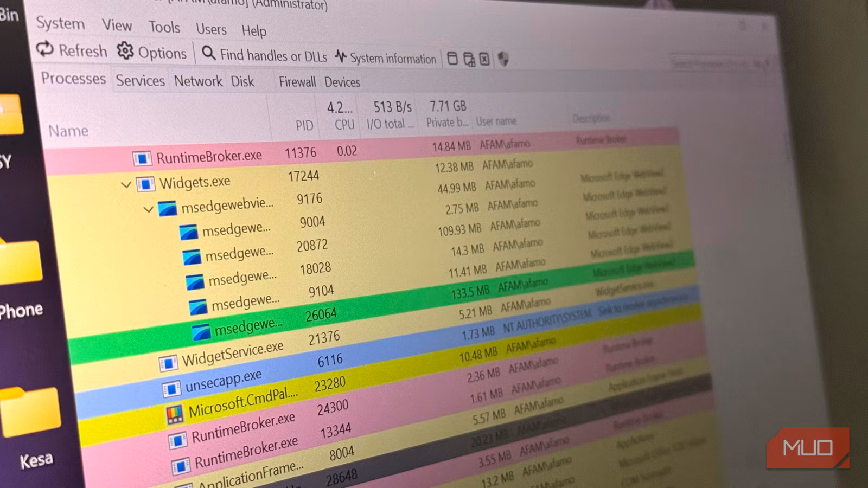Switch to the Network tab
Screen dimensions: 868x488
[x=198, y=81]
